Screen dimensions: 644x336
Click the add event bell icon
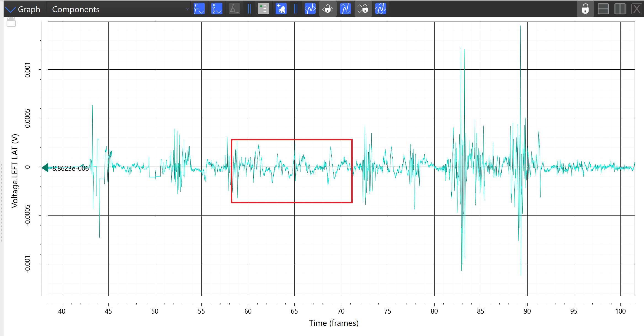tap(281, 9)
